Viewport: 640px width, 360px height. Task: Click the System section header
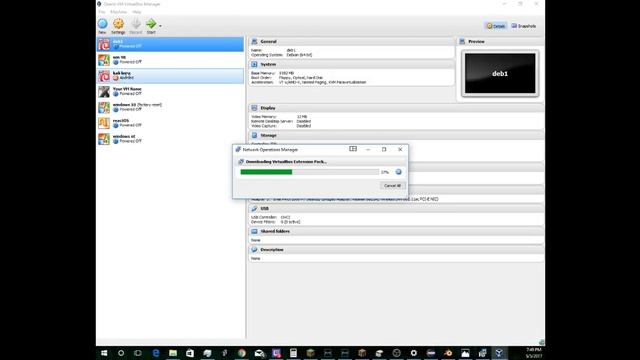(x=352, y=64)
